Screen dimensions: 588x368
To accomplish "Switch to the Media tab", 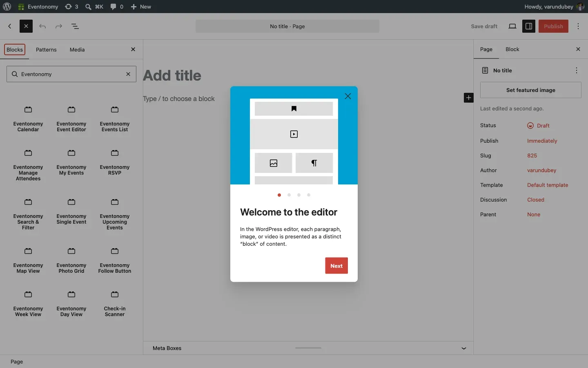I will pos(77,49).
